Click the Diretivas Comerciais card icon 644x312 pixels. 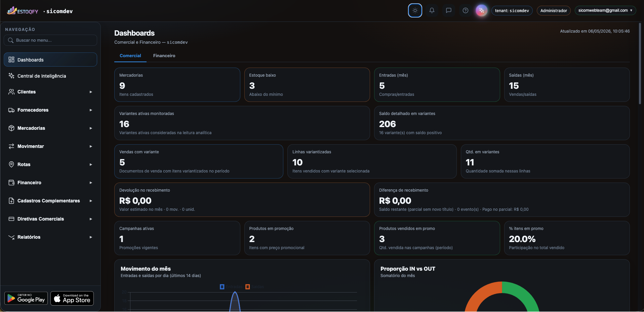pos(11,219)
